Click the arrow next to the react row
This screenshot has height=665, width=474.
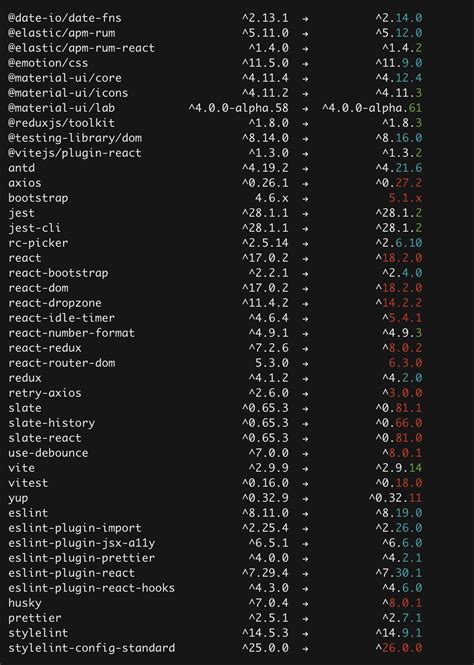[305, 258]
